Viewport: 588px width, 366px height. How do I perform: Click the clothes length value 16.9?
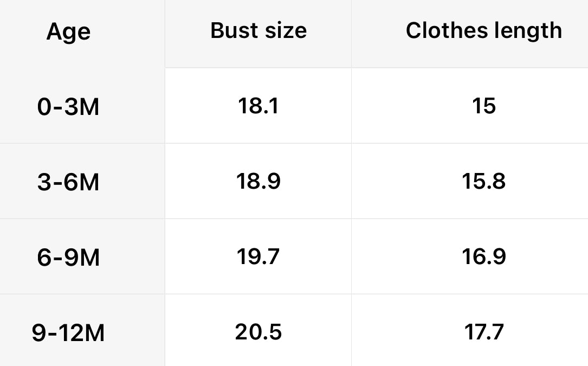[483, 256]
